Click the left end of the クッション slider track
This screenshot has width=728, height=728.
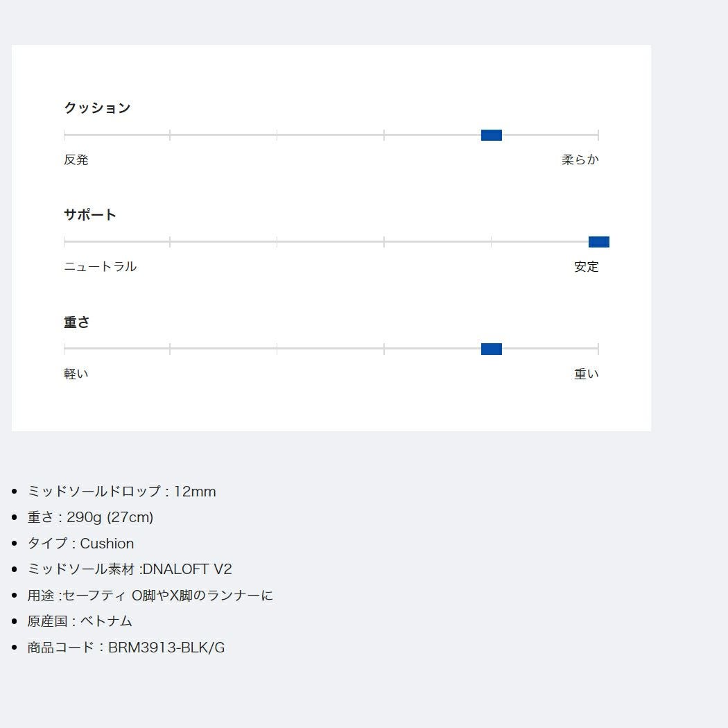65,135
